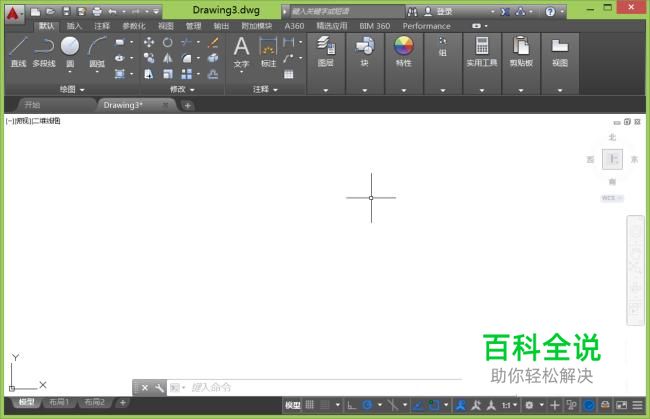Switch to the Insert (插入) ribbon tab

74,26
